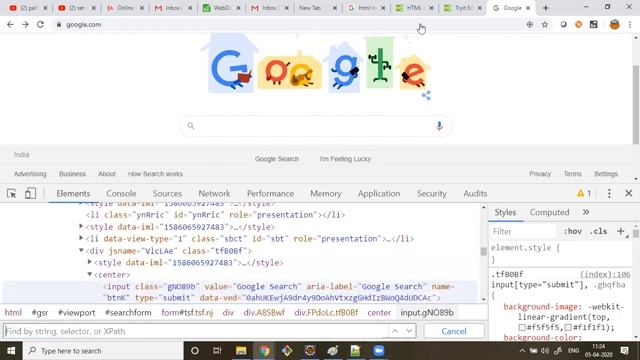Switch to the Elements panel tab
640x360 pixels.
[73, 193]
